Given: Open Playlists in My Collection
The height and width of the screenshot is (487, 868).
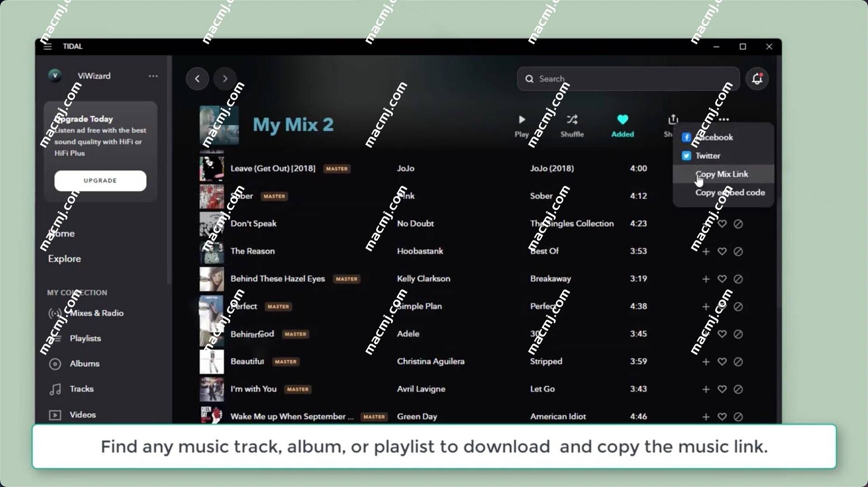Looking at the screenshot, I should click(75, 338).
